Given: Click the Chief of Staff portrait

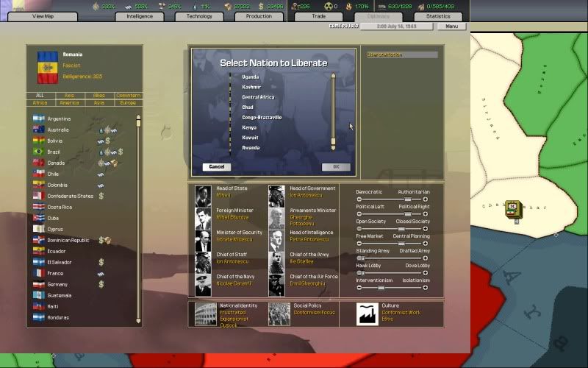Looking at the screenshot, I should coord(203,263).
